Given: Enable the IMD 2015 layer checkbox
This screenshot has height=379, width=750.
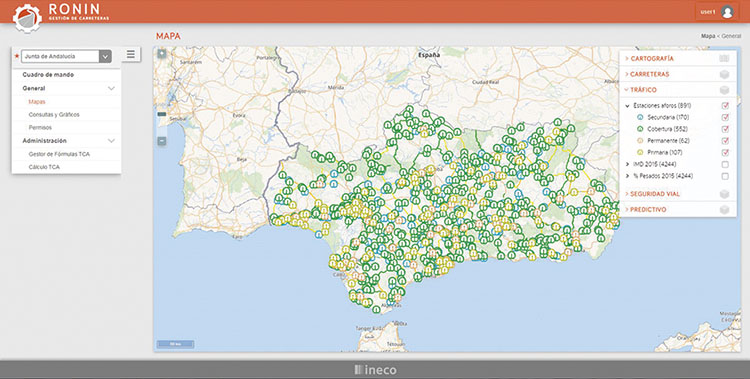Looking at the screenshot, I should pos(725,164).
